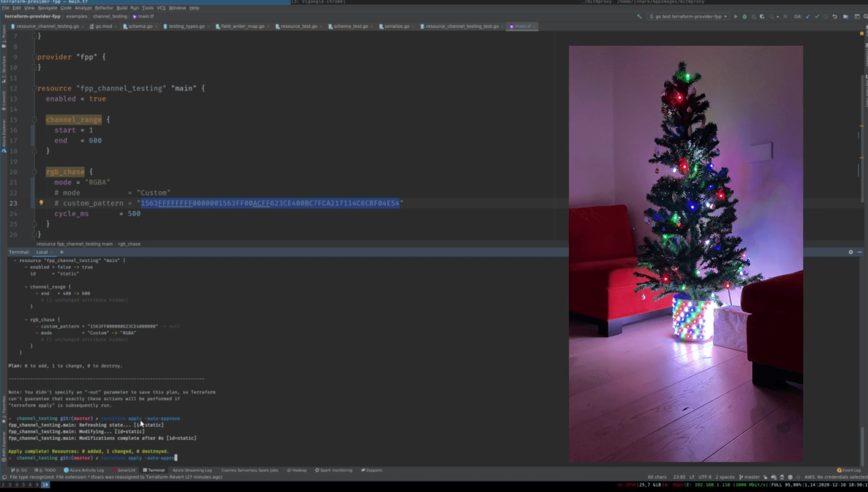
Task: Click Git update project arrow icon
Action: [x=808, y=17]
